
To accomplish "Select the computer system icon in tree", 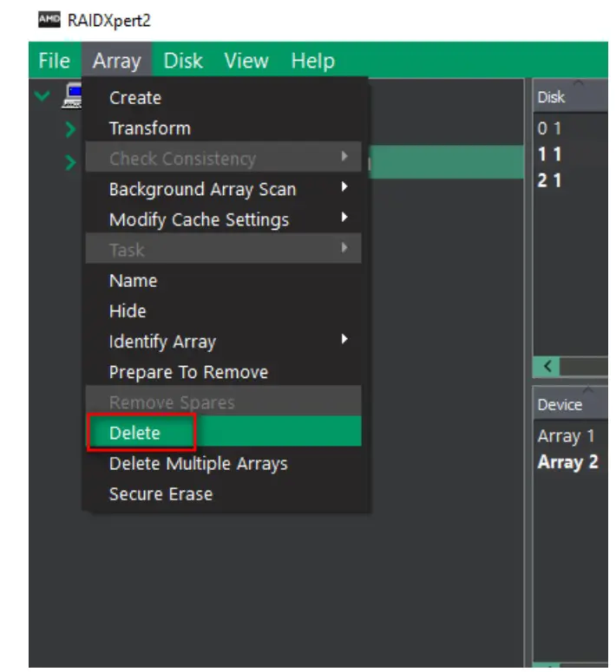I will tap(72, 95).
